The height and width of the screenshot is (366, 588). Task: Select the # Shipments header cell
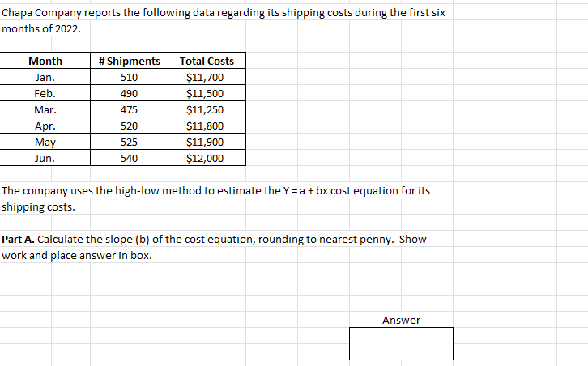[129, 61]
